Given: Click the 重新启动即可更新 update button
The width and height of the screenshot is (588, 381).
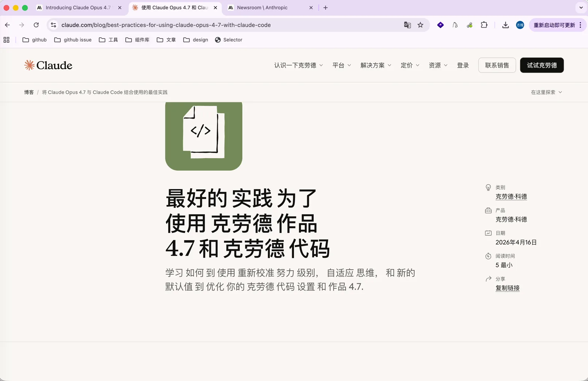Looking at the screenshot, I should click(554, 25).
